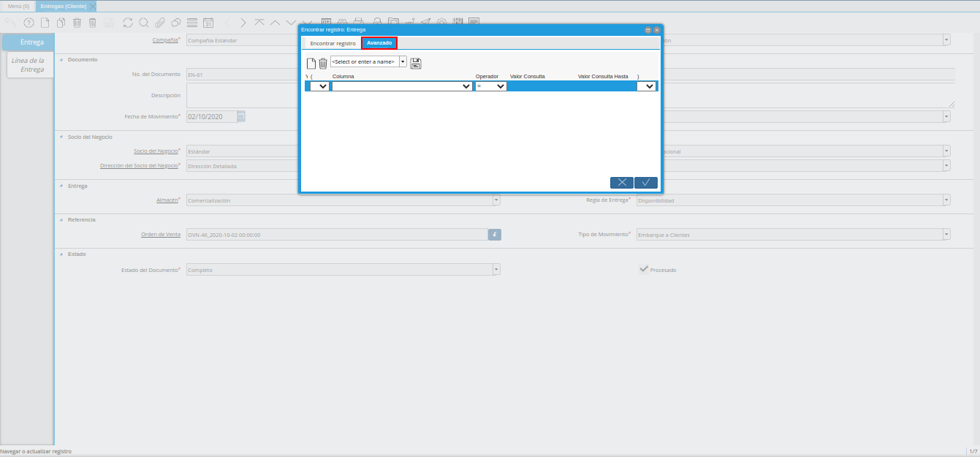Viewport: 980px width, 457px height.
Task: Open the opening parenthesis dropdown in the query row
Action: pos(319,86)
